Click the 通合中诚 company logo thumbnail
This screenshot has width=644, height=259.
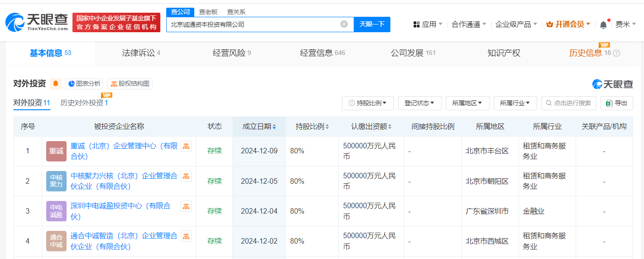coord(56,241)
